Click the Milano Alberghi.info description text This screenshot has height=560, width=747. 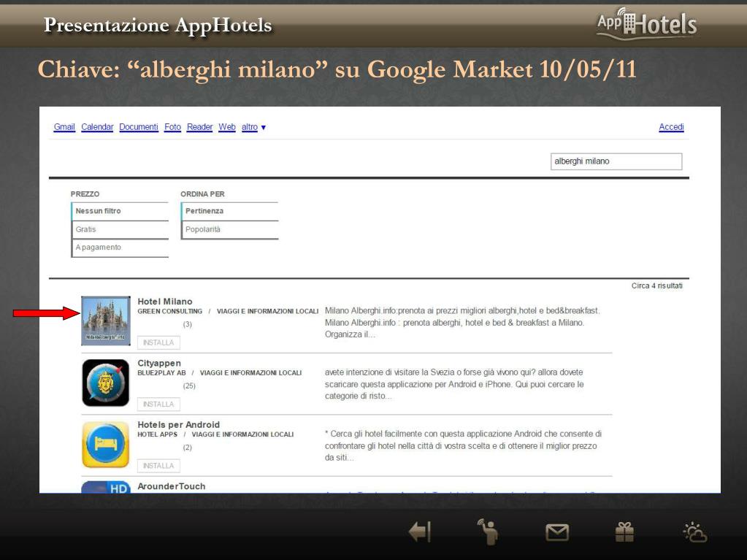[462, 323]
